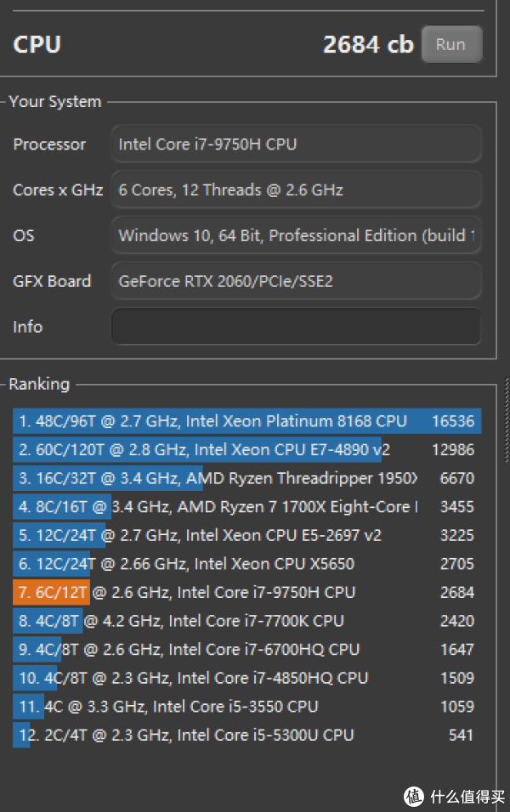Select the Core i5-3550 ranking row
Screen dimensions: 510x812
click(246, 707)
